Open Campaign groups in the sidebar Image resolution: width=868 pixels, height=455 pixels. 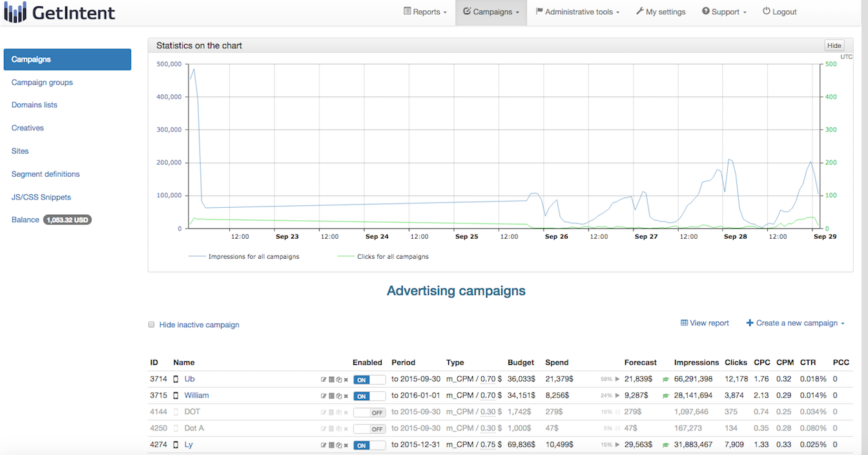pos(42,83)
